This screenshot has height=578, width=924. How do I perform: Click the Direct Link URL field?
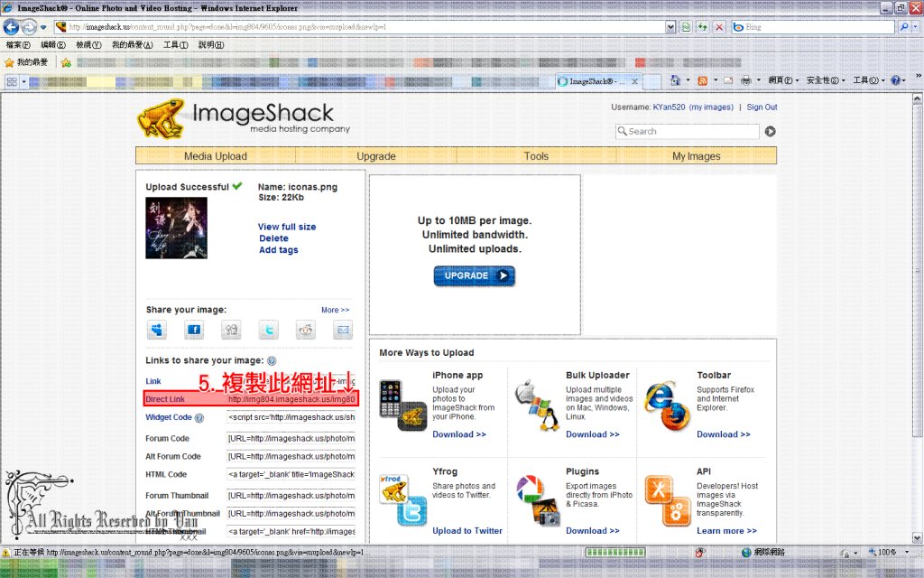click(x=291, y=399)
